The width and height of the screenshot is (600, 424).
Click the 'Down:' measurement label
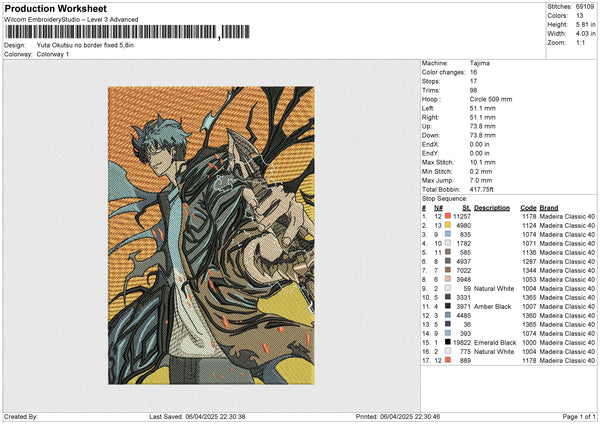(430, 135)
